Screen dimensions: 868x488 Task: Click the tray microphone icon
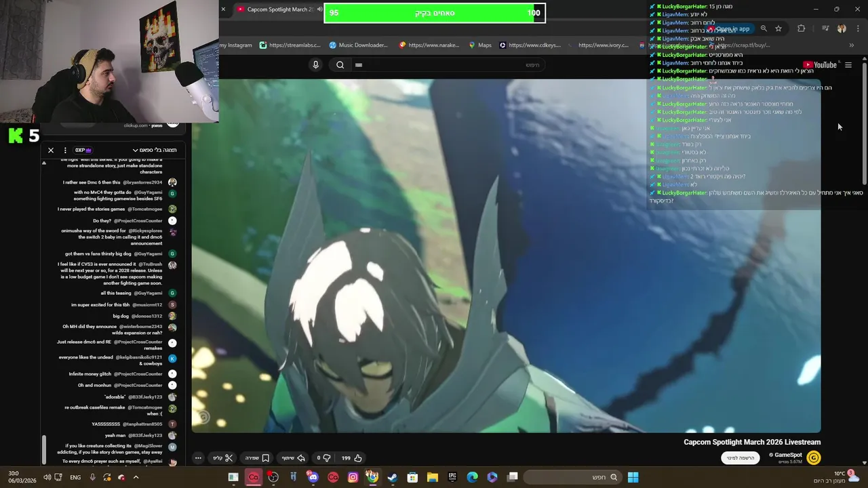pos(93,477)
